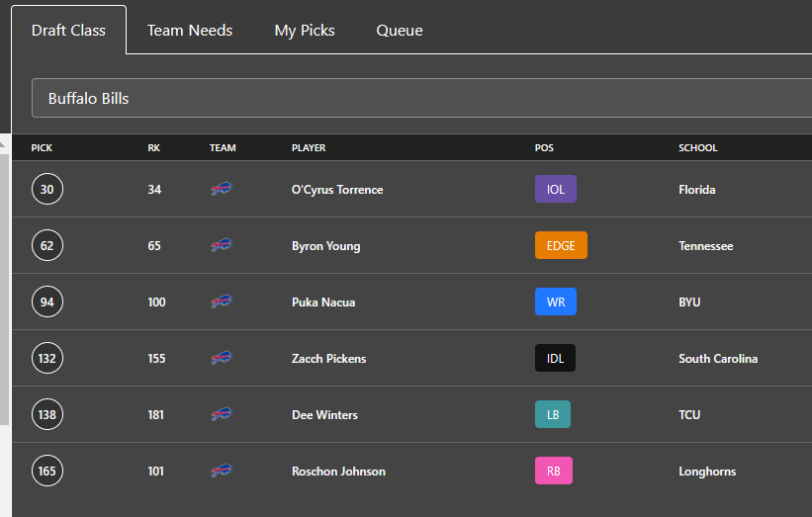Click the school TCU
The height and width of the screenshot is (517, 812).
(689, 415)
